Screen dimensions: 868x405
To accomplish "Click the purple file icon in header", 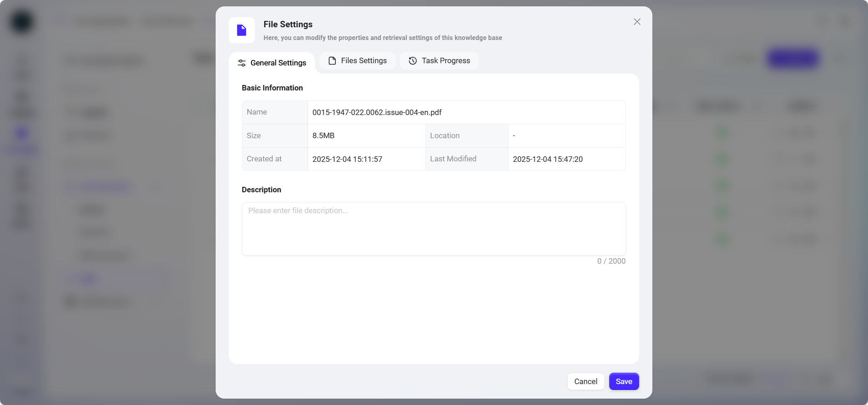I will tap(242, 30).
